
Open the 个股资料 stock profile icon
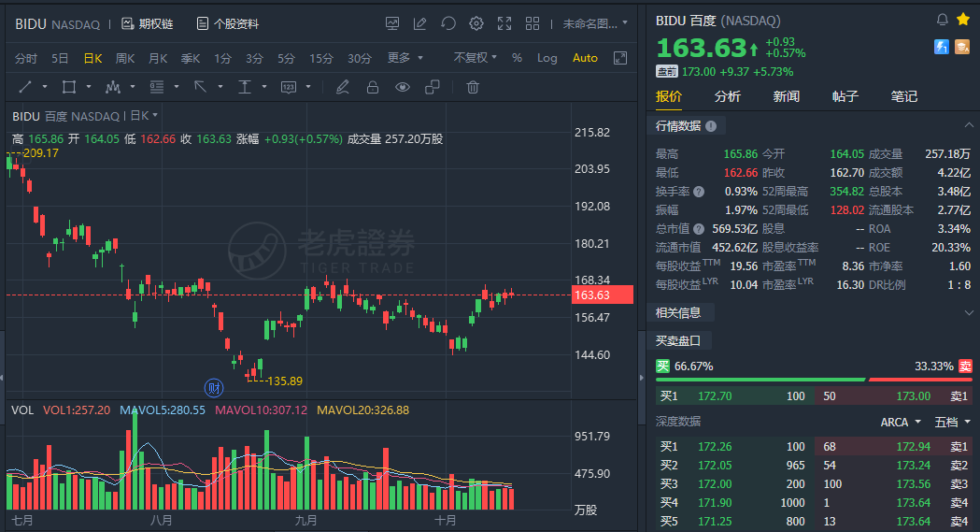pyautogui.click(x=203, y=23)
